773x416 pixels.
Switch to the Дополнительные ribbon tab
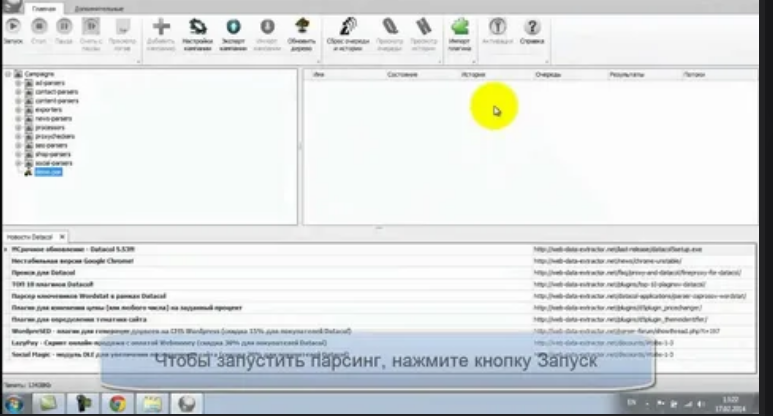click(99, 8)
